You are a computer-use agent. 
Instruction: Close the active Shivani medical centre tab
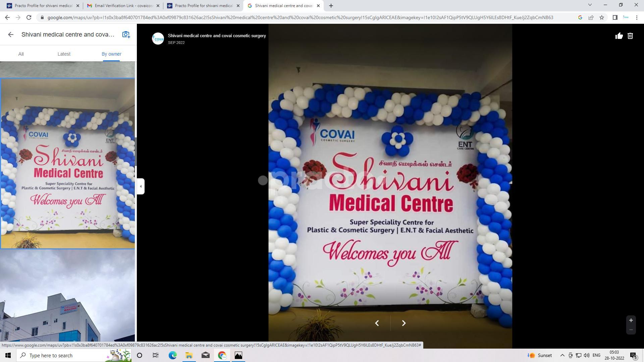[x=318, y=6]
